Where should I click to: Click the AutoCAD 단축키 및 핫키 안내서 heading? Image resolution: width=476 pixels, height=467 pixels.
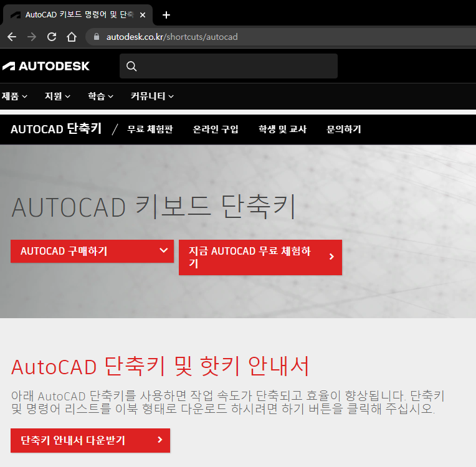tap(160, 366)
